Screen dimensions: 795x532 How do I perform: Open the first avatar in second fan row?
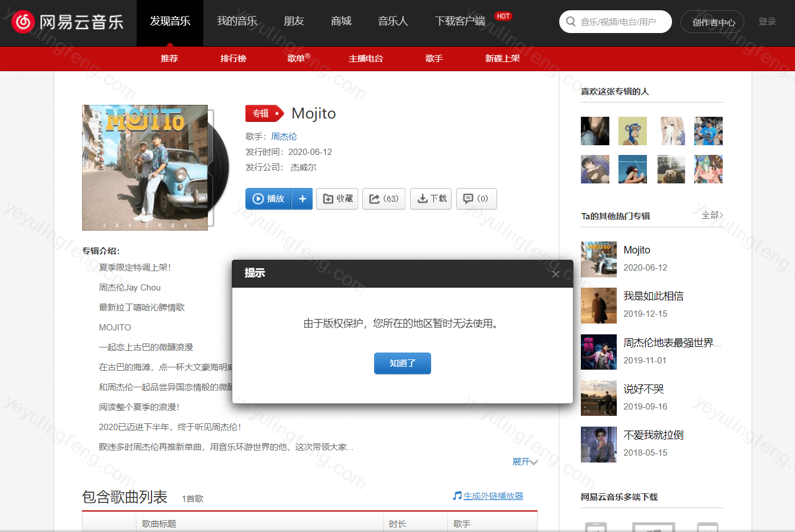[x=595, y=169]
